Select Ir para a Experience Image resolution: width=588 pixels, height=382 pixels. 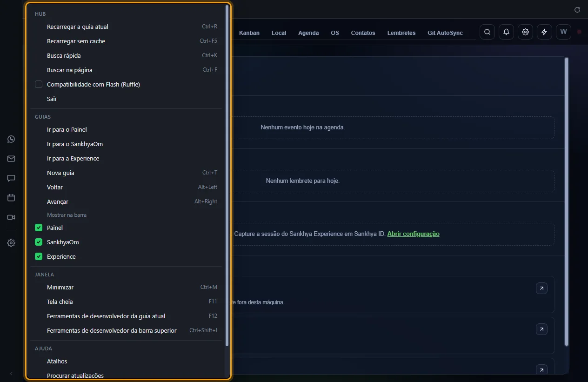[126, 158]
